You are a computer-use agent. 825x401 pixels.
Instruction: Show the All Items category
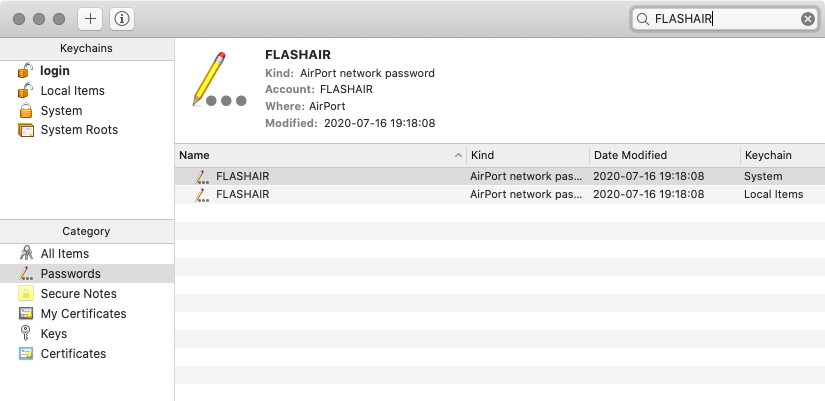[64, 254]
